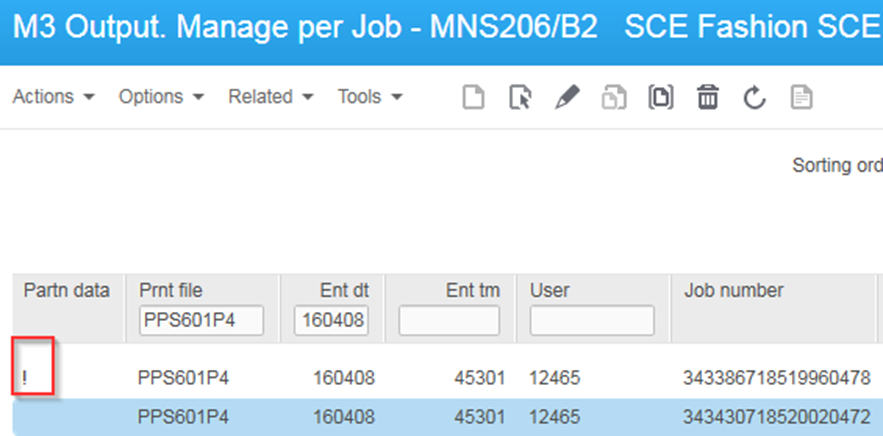The width and height of the screenshot is (883, 436).
Task: Click the Display (bracketed page) icon
Action: tap(661, 97)
